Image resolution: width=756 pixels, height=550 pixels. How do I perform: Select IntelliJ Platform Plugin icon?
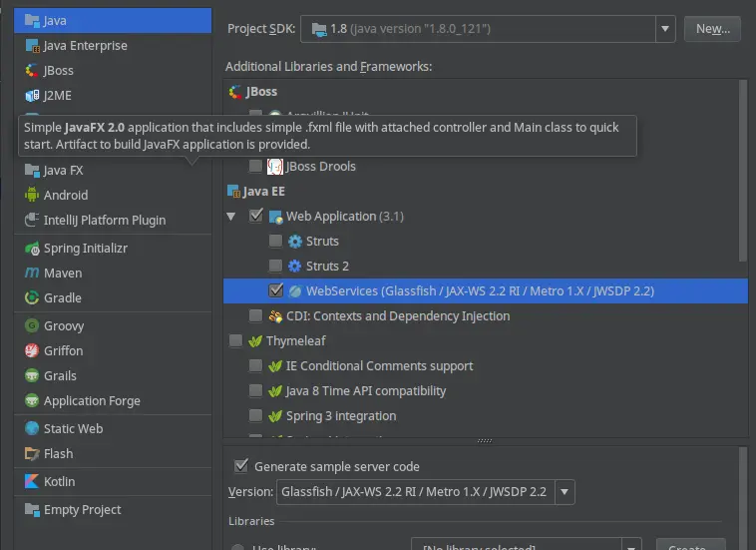(x=32, y=220)
